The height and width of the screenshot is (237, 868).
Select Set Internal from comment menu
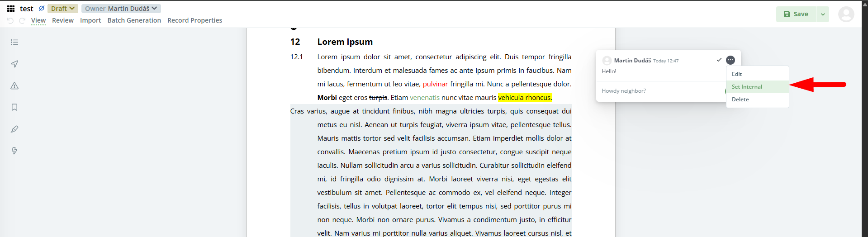coord(747,87)
